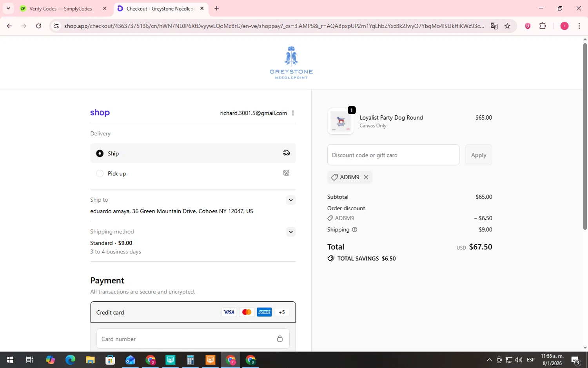Screen dimensions: 588x368
Task: Click the Visa card icon
Action: click(229, 312)
